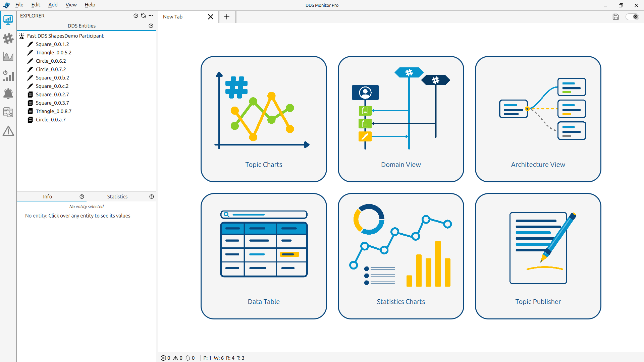
Task: Open the Architecture View card
Action: tap(538, 119)
